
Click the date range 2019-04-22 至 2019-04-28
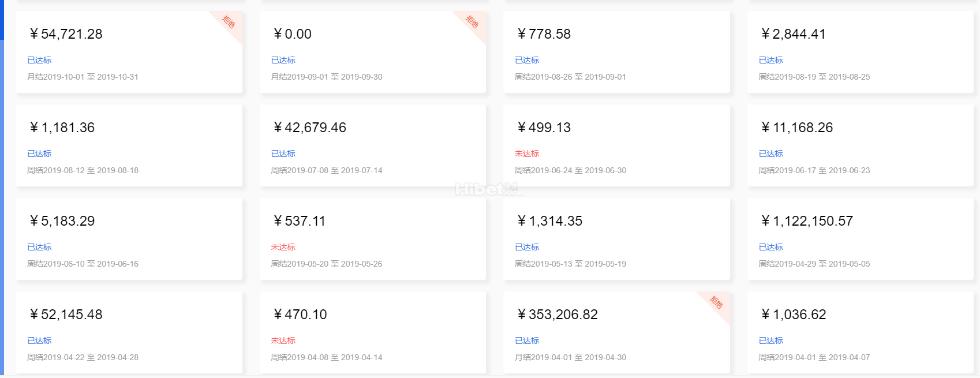coord(83,357)
